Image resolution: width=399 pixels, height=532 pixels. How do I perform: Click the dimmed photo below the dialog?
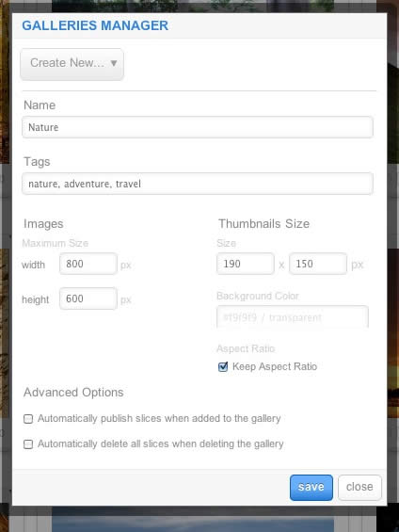[x=193, y=519]
